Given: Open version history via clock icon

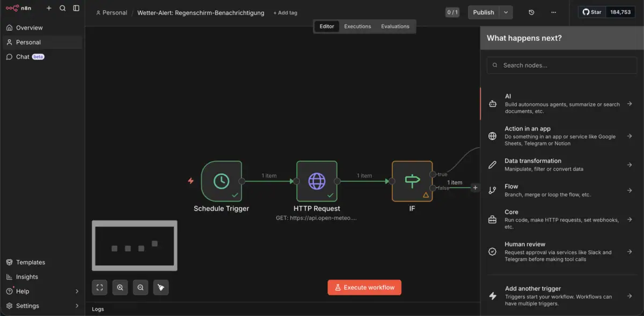Looking at the screenshot, I should (x=531, y=12).
